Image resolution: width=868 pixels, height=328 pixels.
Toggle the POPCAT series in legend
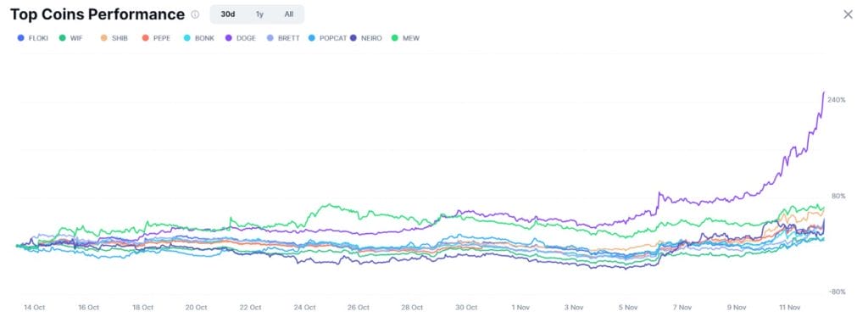(328, 38)
